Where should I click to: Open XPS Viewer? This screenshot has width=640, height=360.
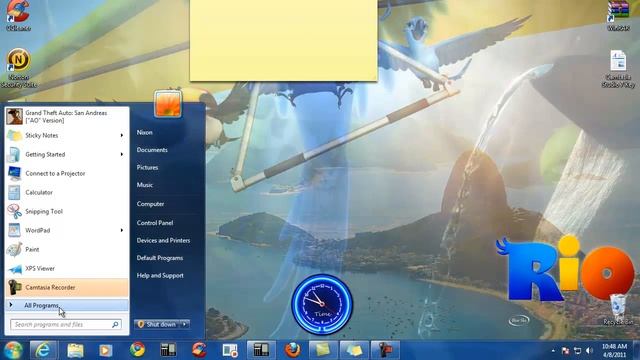pos(67,268)
